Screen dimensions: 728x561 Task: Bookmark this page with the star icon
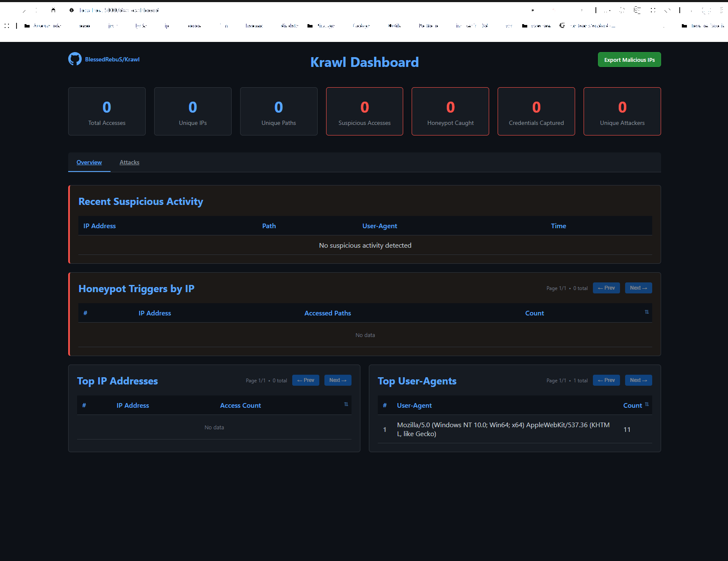(x=533, y=10)
